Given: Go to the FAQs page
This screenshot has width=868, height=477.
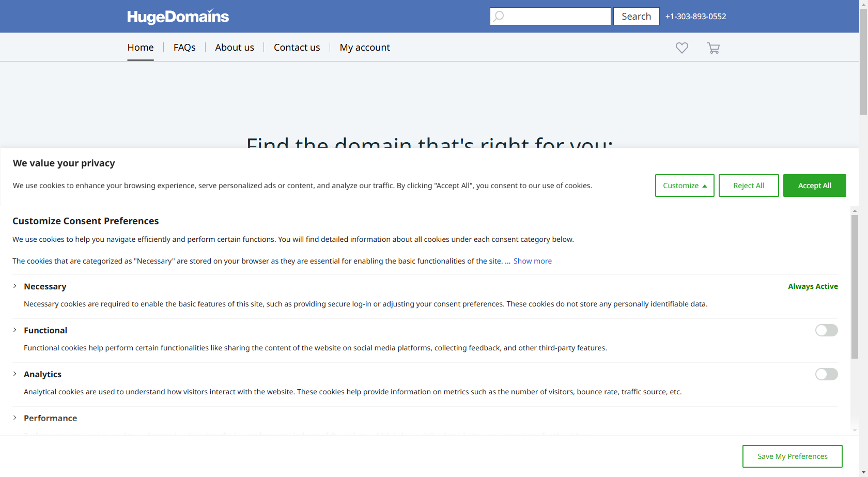Looking at the screenshot, I should (x=184, y=48).
